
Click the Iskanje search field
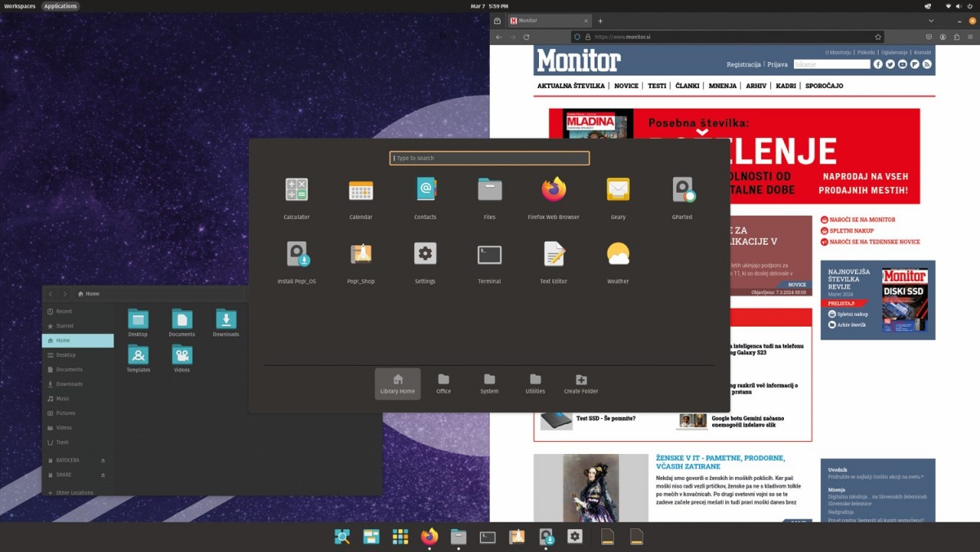(x=831, y=65)
